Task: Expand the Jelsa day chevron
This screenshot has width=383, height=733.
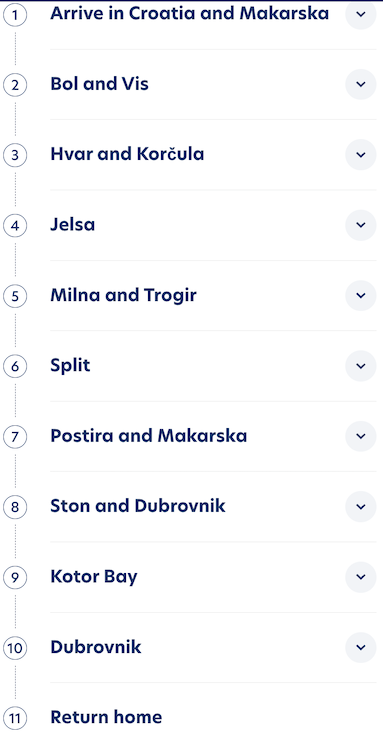Action: 361,225
